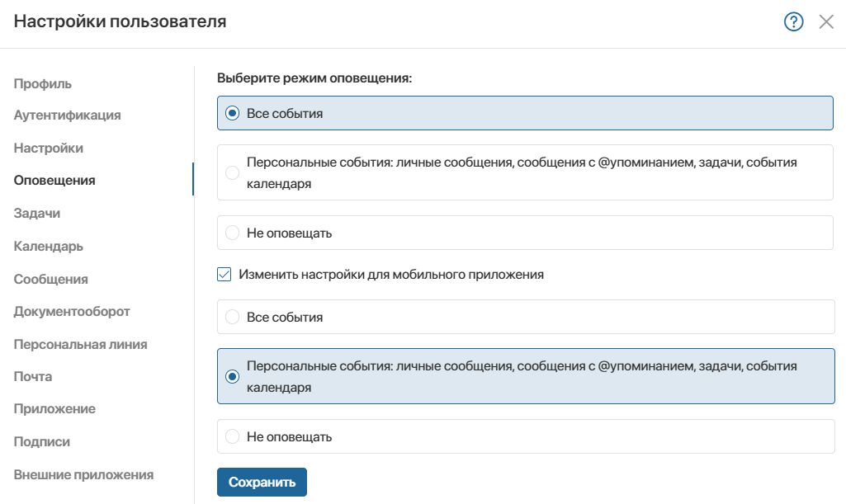Viewport: 846px width, 504px height.
Task: Open Сообщения settings section
Action: 50,280
